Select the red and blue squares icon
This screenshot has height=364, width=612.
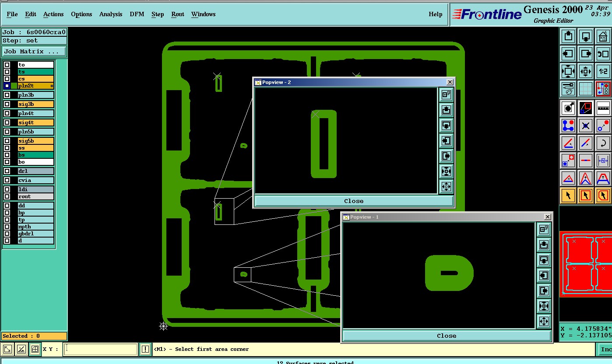(586, 108)
